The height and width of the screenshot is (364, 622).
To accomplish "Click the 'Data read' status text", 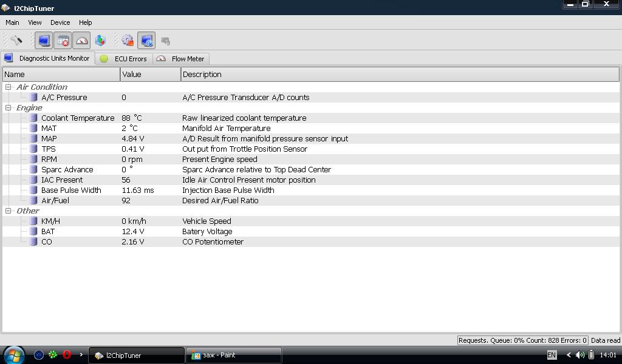I will coord(606,340).
